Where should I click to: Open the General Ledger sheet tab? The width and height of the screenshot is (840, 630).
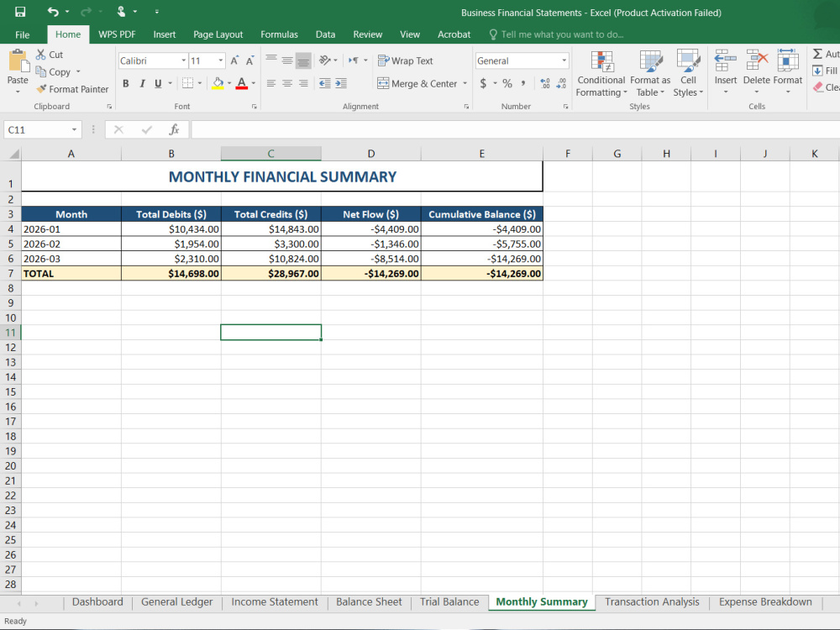coord(176,601)
